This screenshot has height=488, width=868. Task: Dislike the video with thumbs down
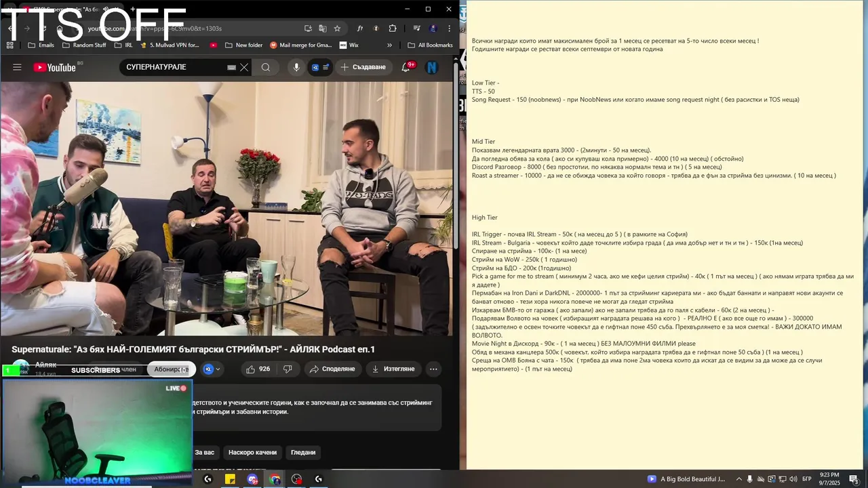pyautogui.click(x=288, y=369)
